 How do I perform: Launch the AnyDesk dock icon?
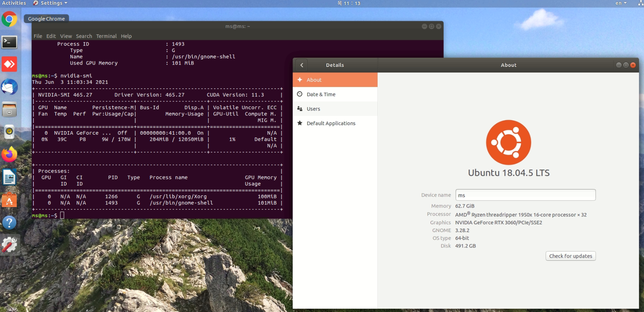point(9,64)
